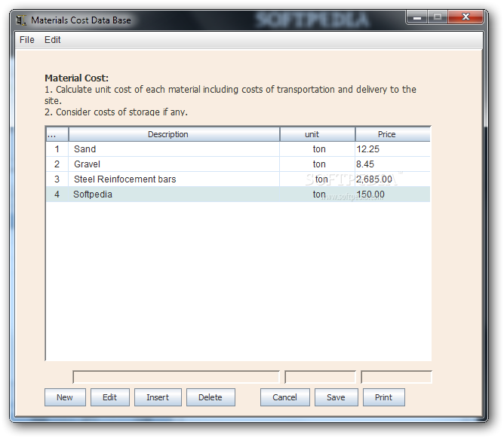Click the Price column header
This screenshot has height=438, width=504.
click(393, 134)
